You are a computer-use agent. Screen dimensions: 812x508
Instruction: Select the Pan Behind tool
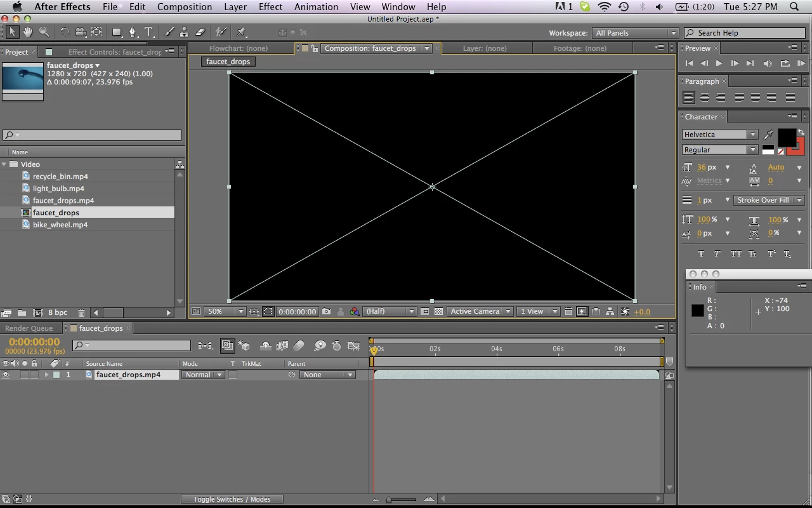tap(96, 32)
